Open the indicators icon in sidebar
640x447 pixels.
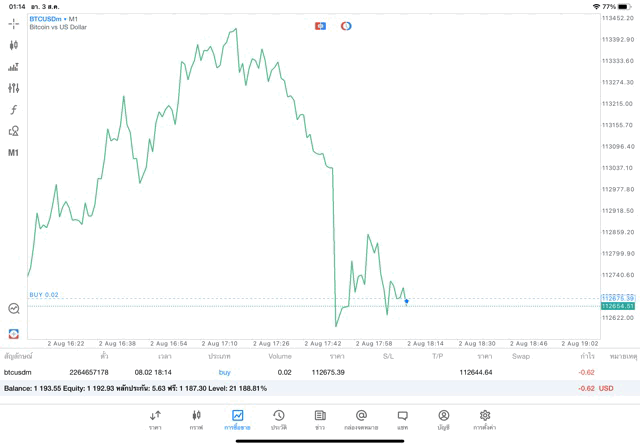coord(14,67)
